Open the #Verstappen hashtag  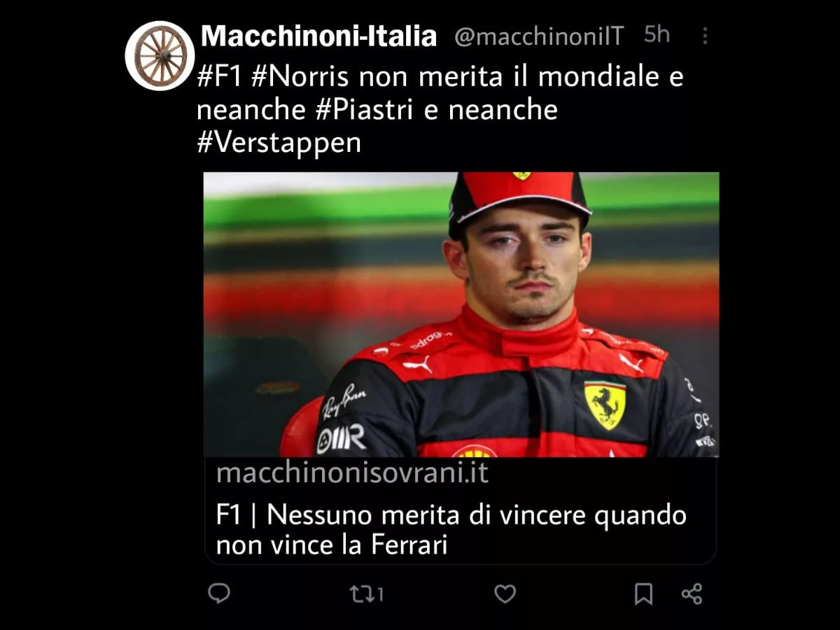279,143
